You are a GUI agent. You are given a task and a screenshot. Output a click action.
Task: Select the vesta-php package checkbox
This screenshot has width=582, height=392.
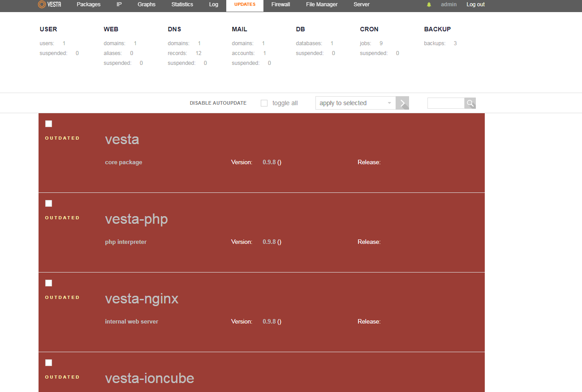[x=49, y=204]
